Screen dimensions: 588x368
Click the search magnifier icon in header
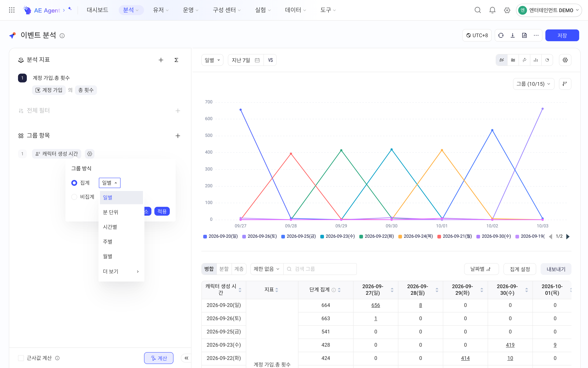pyautogui.click(x=478, y=10)
